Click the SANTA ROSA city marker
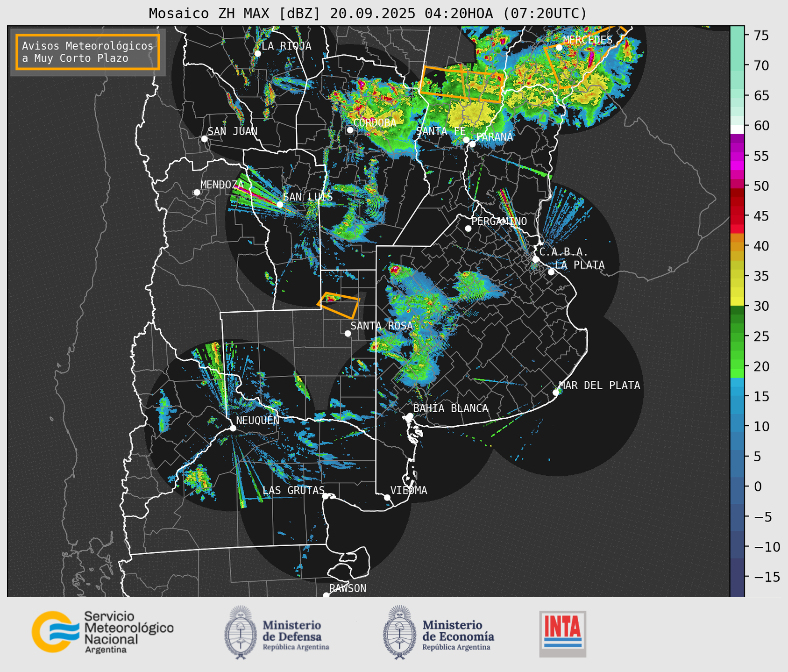The width and height of the screenshot is (788, 672). [348, 333]
